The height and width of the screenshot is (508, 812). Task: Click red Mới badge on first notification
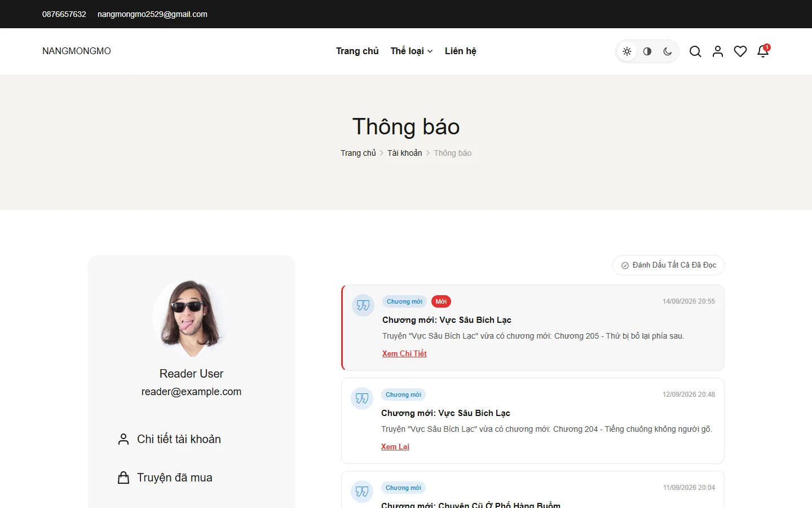click(441, 301)
